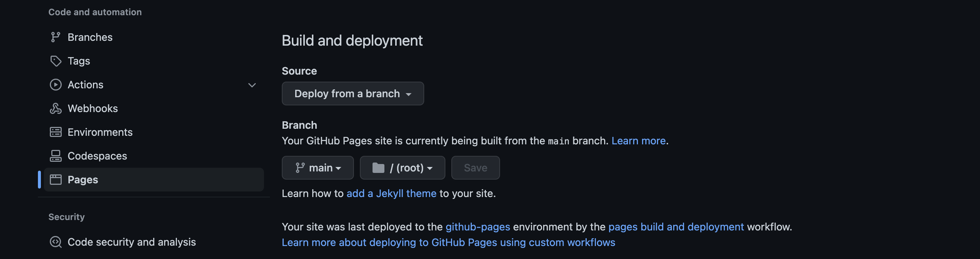The width and height of the screenshot is (980, 259).
Task: Follow the Learn more link about branch
Action: tap(638, 141)
